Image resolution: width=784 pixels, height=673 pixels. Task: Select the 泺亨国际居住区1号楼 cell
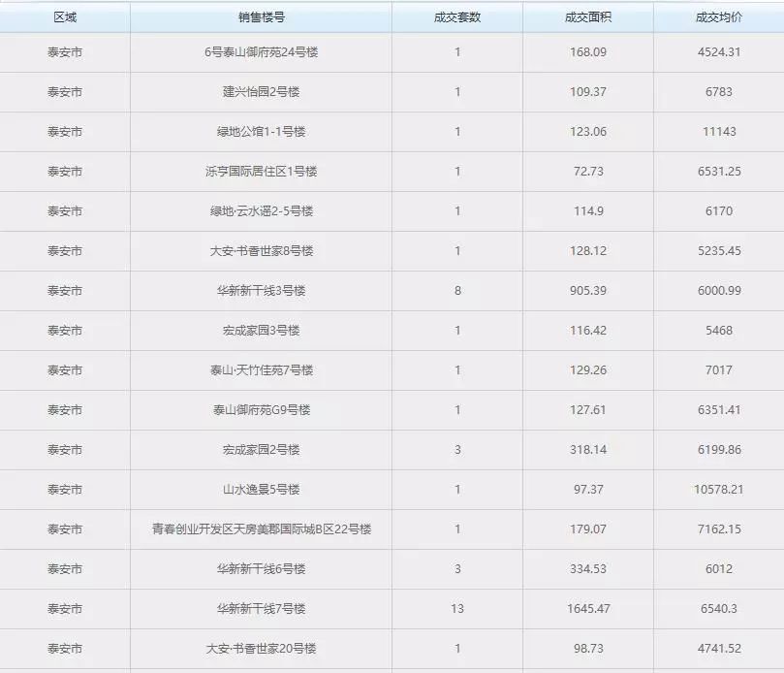click(261, 172)
